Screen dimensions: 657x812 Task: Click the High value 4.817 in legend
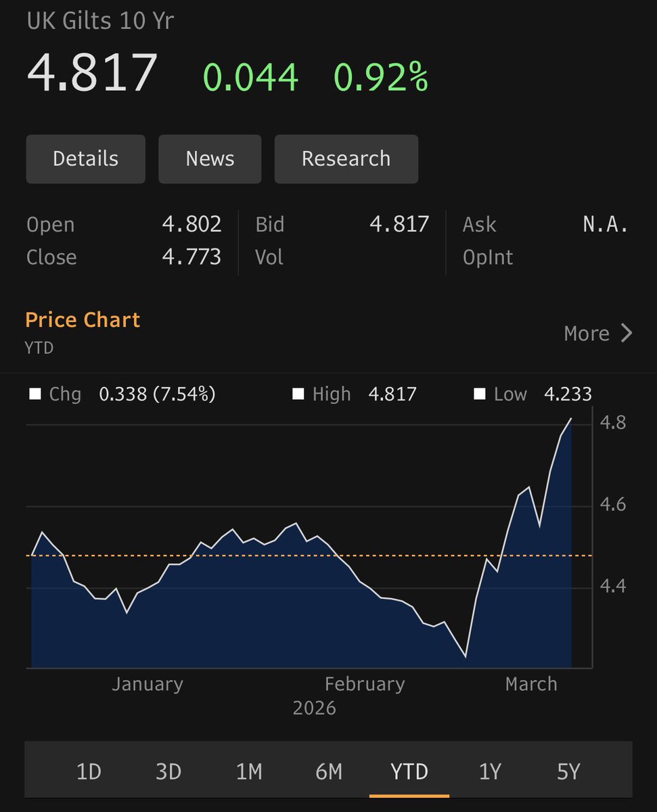pyautogui.click(x=392, y=394)
